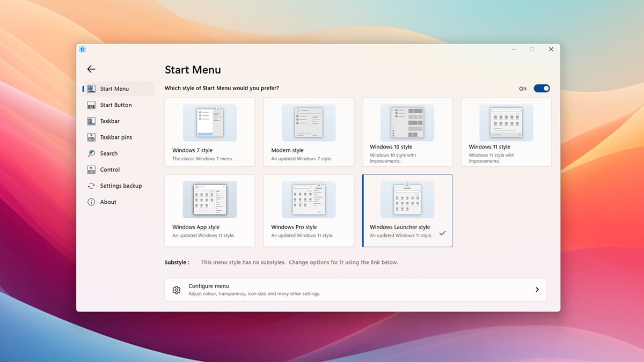Image resolution: width=644 pixels, height=362 pixels.
Task: Click 'An updated Windows 7 style.' description
Action: click(302, 159)
